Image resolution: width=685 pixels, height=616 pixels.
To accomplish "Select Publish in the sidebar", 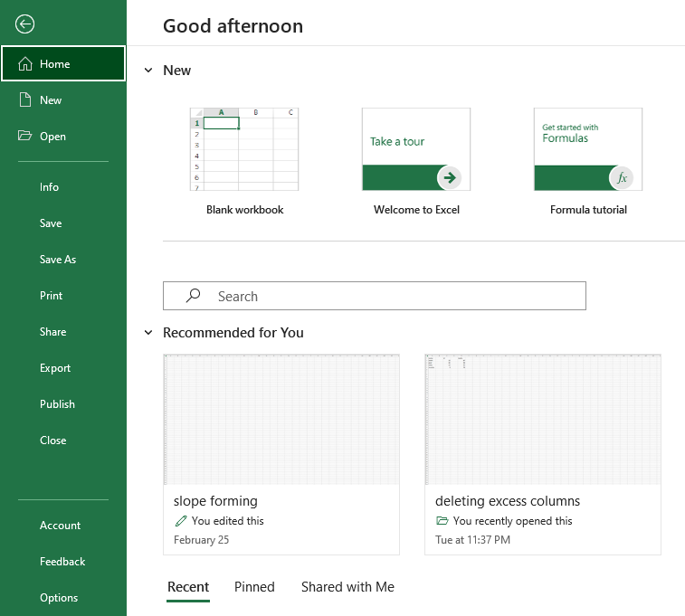I will click(x=57, y=404).
